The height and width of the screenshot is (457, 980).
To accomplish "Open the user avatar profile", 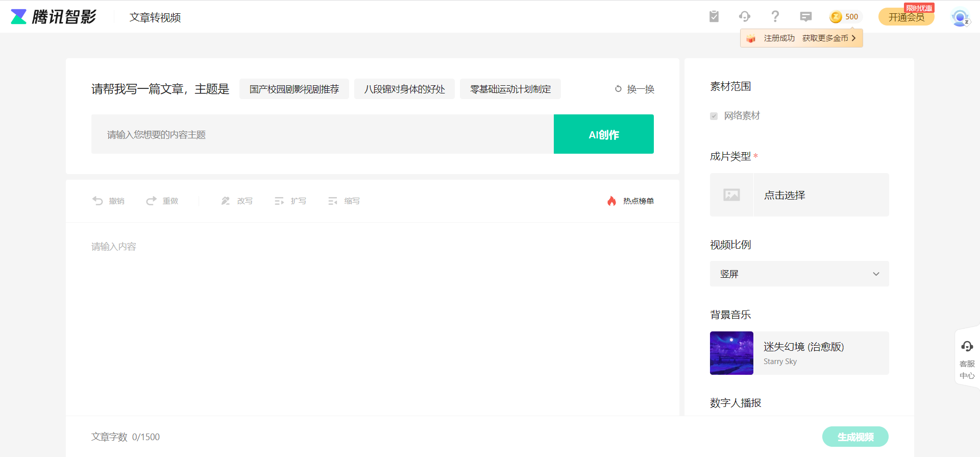I will [960, 17].
